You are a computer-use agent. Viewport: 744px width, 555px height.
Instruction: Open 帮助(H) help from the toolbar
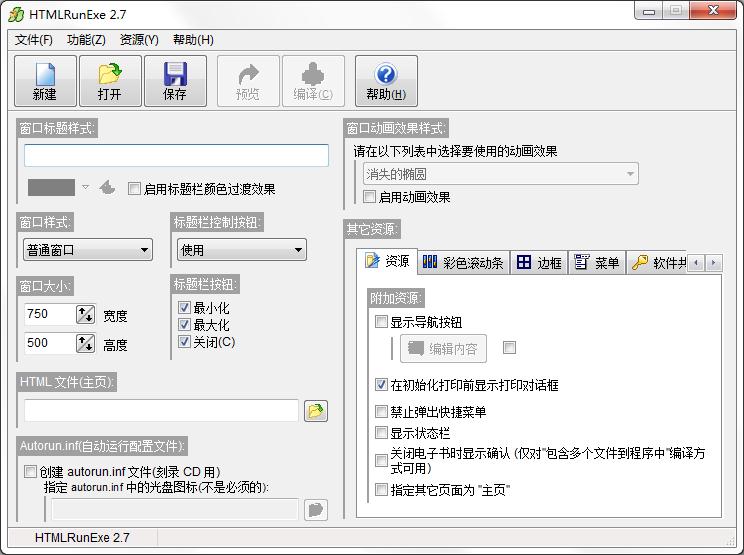(386, 81)
